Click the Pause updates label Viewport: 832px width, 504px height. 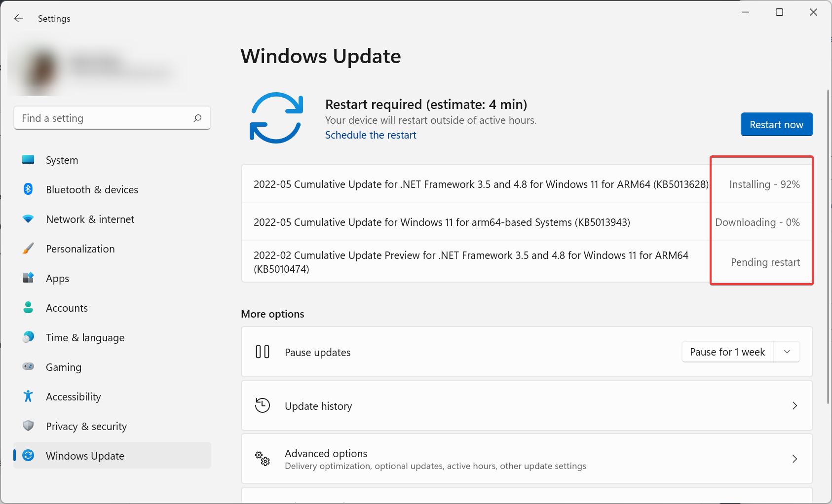[317, 352]
